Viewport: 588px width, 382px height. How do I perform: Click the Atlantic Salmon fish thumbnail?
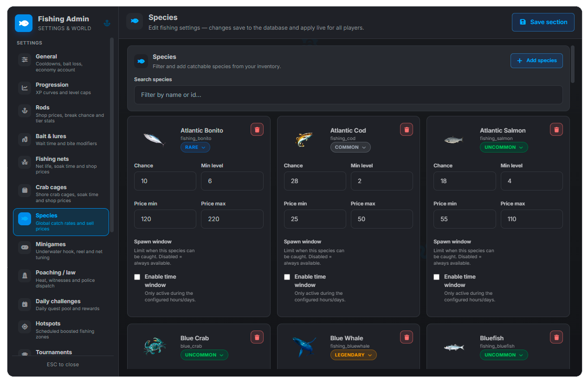pos(453,139)
